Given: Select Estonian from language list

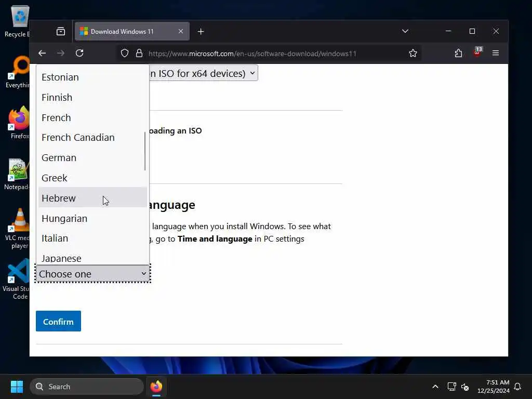Looking at the screenshot, I should click(x=92, y=77).
